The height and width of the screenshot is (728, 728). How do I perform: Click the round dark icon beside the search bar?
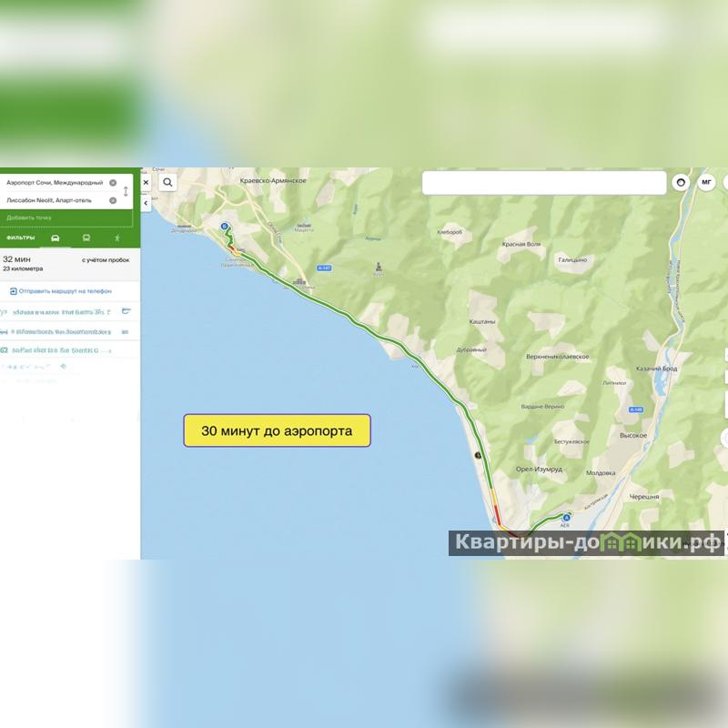pyautogui.click(x=680, y=183)
